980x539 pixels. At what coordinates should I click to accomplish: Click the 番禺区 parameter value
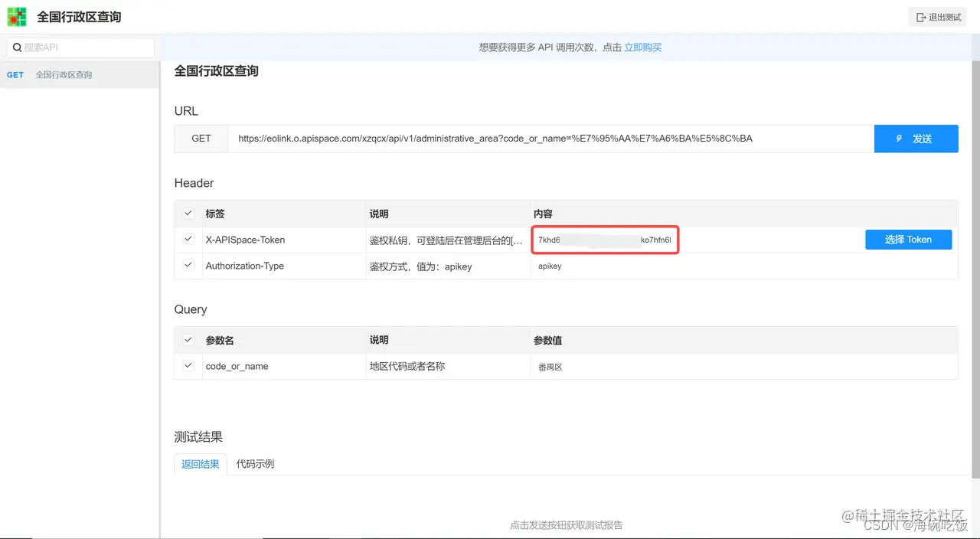(x=550, y=367)
